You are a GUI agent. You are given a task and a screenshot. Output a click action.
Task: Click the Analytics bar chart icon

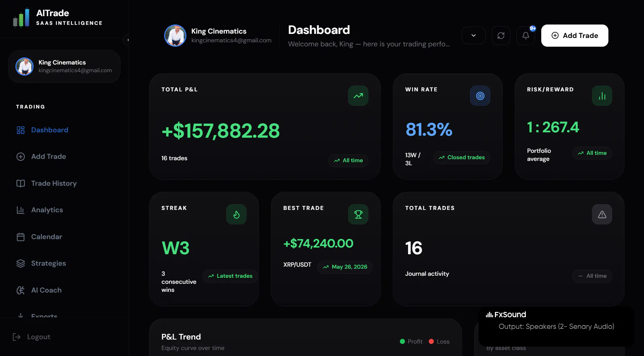[20, 210]
